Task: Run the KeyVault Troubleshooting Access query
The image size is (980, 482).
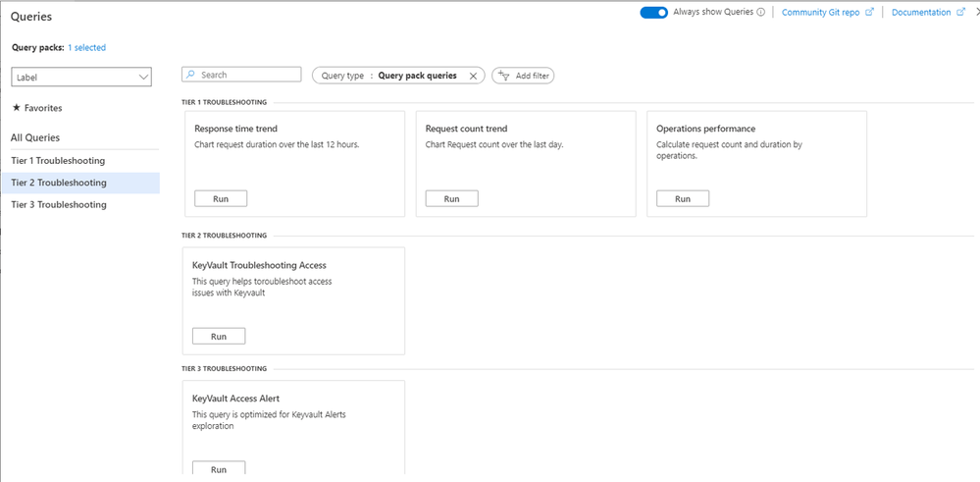Action: pos(219,336)
